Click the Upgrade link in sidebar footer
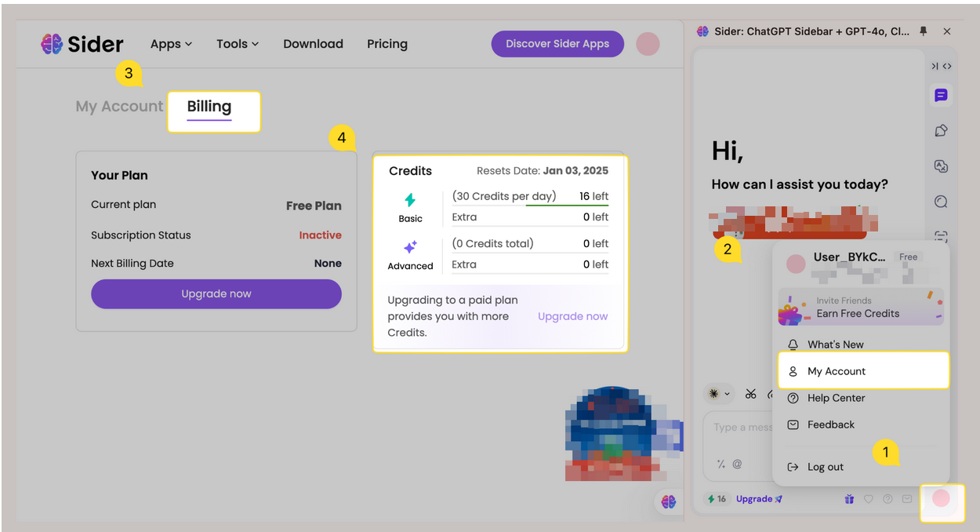The height and width of the screenshot is (532, 980). [759, 499]
